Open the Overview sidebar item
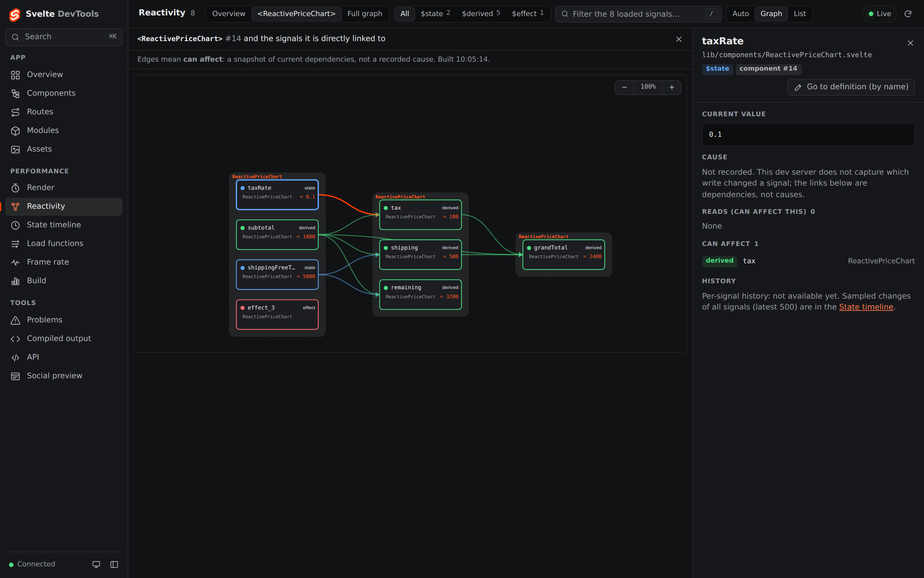Viewport: 924px width, 578px height. 64,74
